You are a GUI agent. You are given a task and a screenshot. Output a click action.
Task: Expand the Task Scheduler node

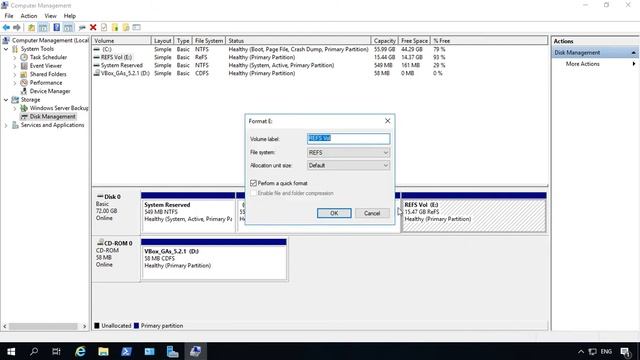15,58
